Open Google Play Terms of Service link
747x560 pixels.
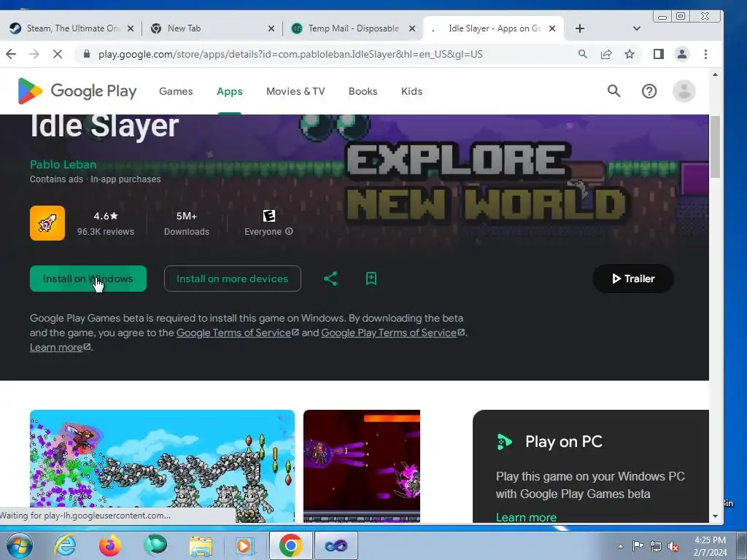[389, 332]
